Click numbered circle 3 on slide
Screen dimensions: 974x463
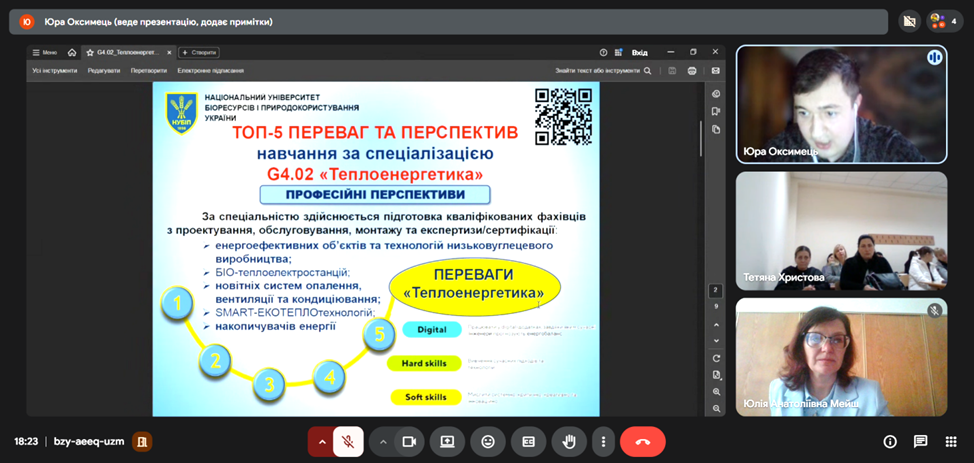269,385
